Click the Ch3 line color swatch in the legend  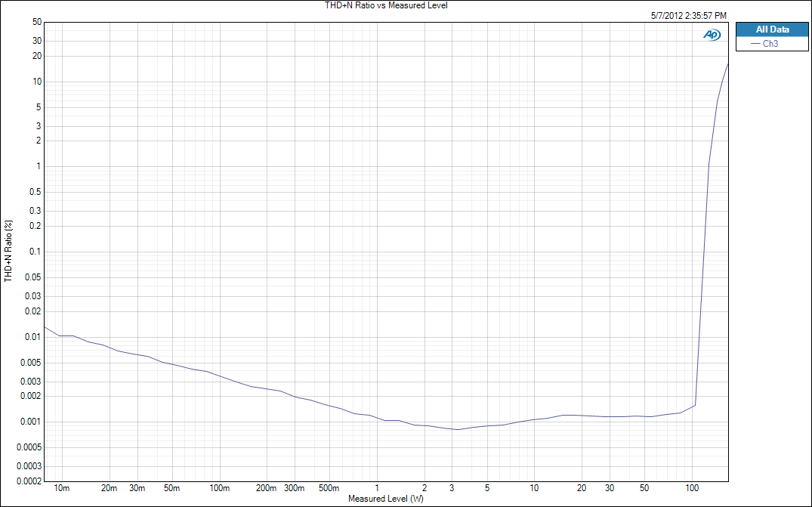click(x=755, y=44)
